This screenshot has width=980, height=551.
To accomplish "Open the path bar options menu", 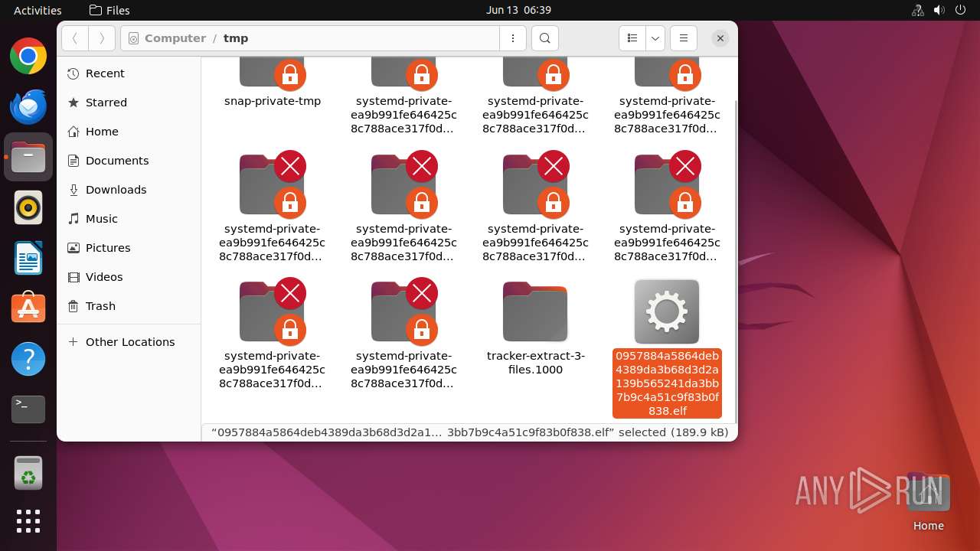I will coord(512,38).
